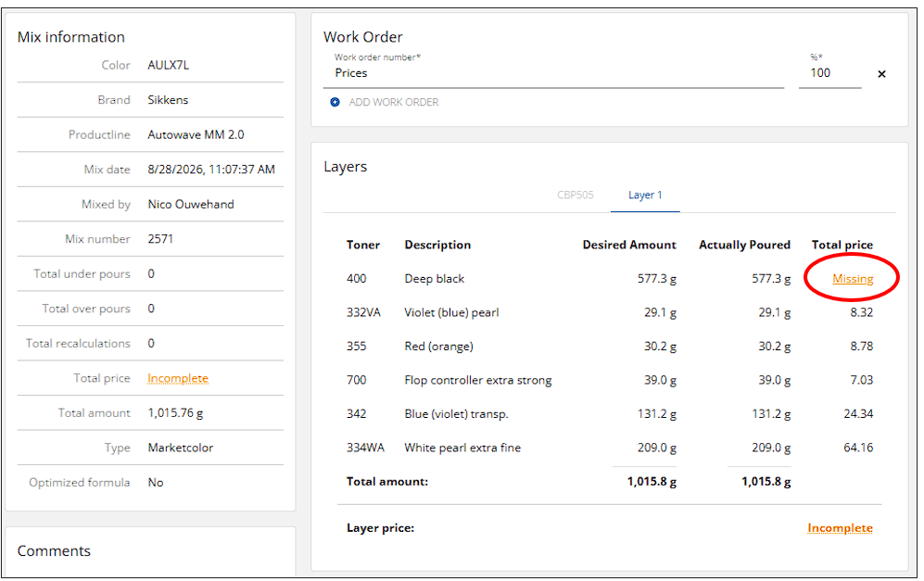The width and height of the screenshot is (924, 581).
Task: Switch to the CBP505 layer tab
Action: click(x=576, y=195)
